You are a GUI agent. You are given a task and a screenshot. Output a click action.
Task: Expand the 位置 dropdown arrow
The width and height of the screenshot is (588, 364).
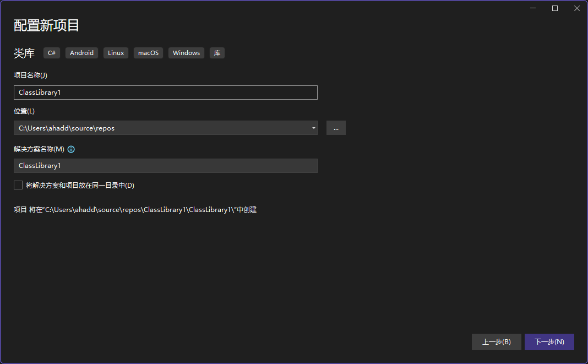tap(314, 128)
